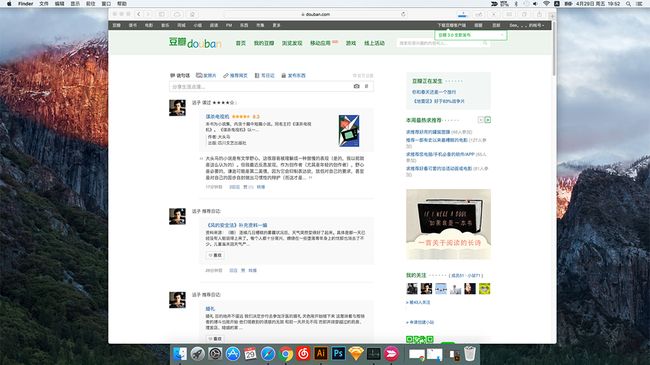Click previous arrow in 本周最热求推荐 section

coord(481,120)
